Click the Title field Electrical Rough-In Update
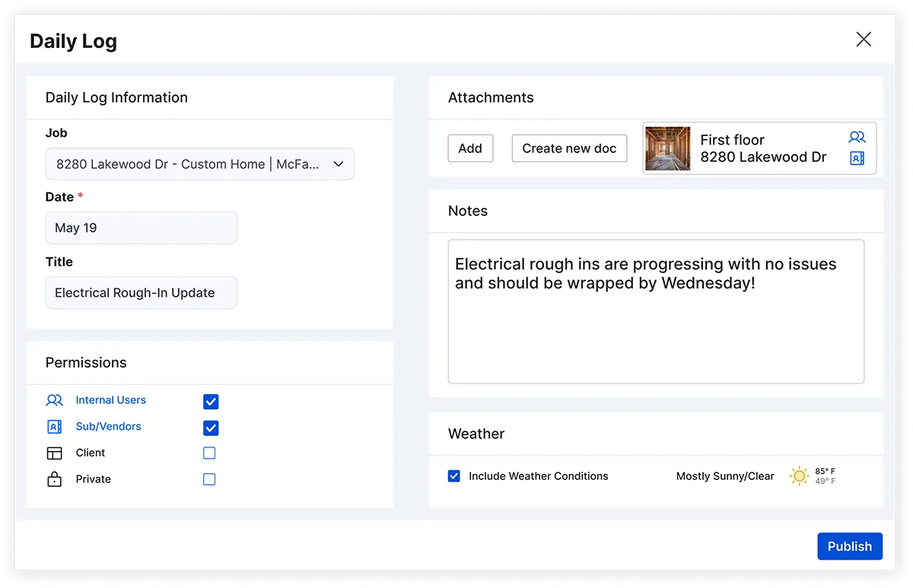This screenshot has width=913, height=588. pyautogui.click(x=142, y=293)
